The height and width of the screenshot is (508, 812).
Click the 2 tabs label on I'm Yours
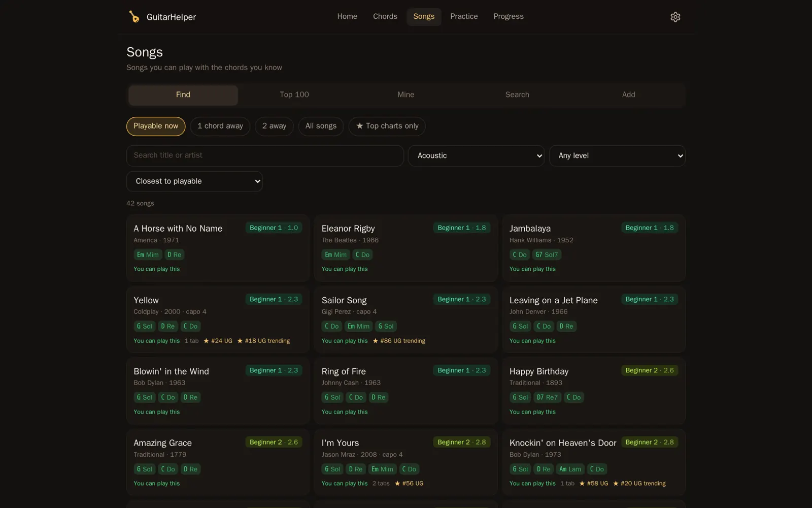click(x=381, y=484)
